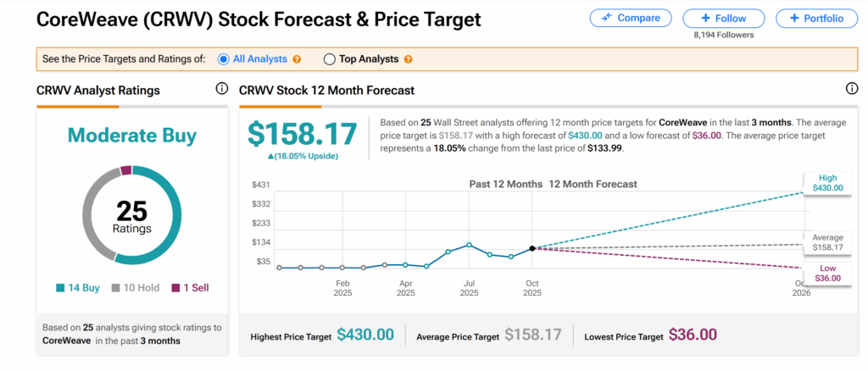Click the badge icon beside All Analysts
Viewport: 868px width, 371px height.
[297, 59]
